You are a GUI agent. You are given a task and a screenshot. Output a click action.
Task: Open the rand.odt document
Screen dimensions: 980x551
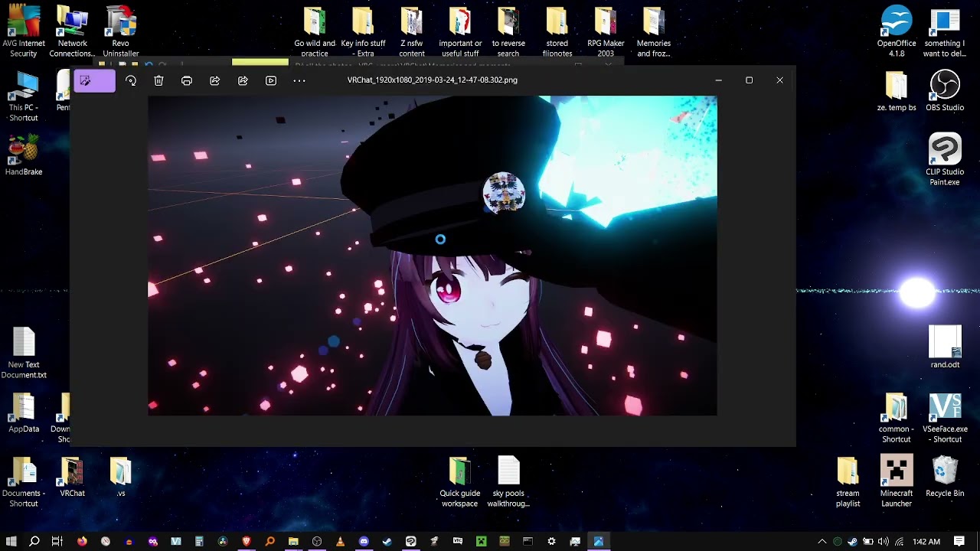click(945, 348)
